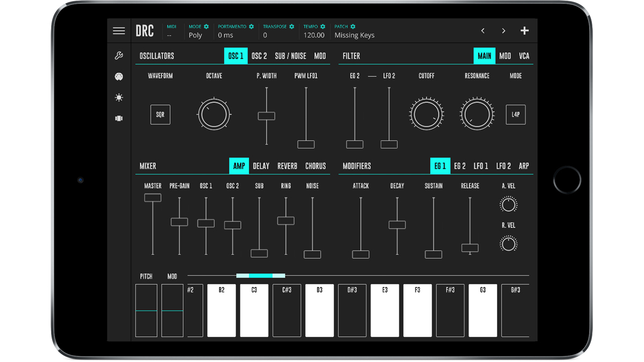Open Tempo settings gear

tap(323, 26)
